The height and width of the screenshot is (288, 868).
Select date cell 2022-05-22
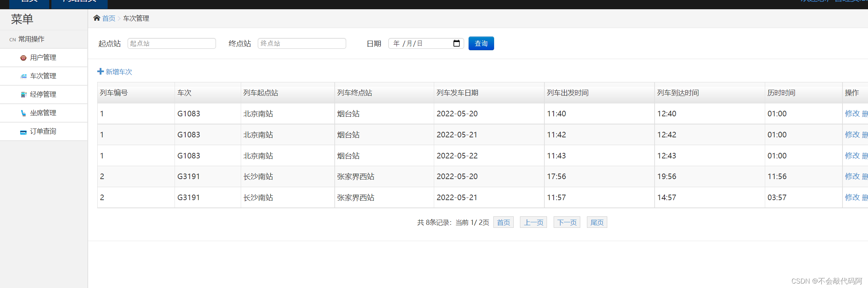[x=489, y=156]
